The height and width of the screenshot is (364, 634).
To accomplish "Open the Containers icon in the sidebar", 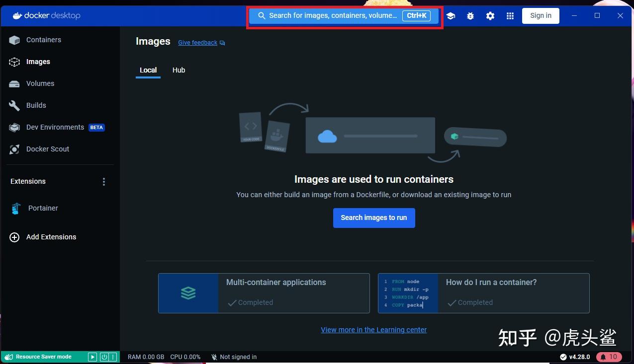I will pos(14,40).
